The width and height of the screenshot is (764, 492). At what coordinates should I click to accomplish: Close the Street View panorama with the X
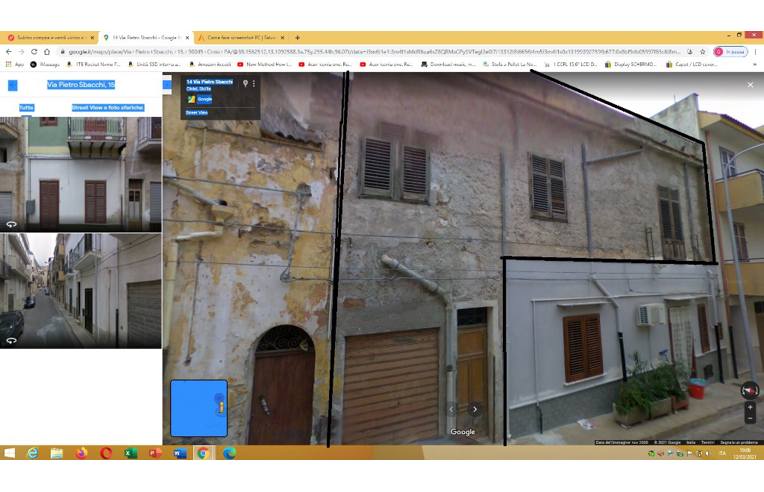[x=750, y=85]
